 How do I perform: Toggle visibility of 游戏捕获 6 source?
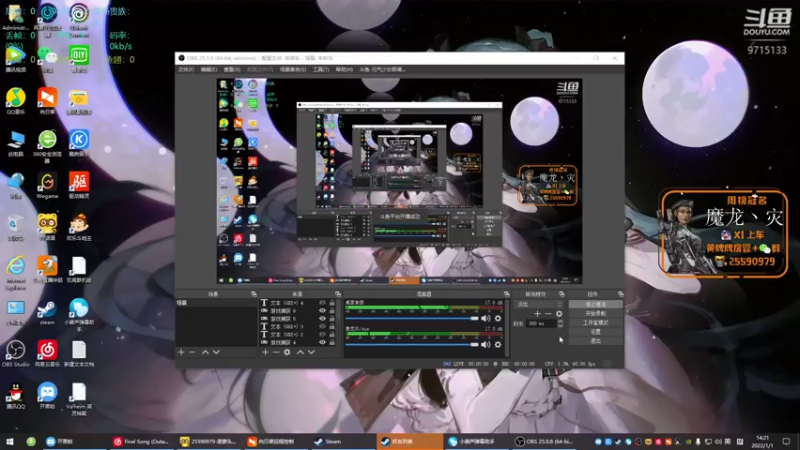click(322, 311)
